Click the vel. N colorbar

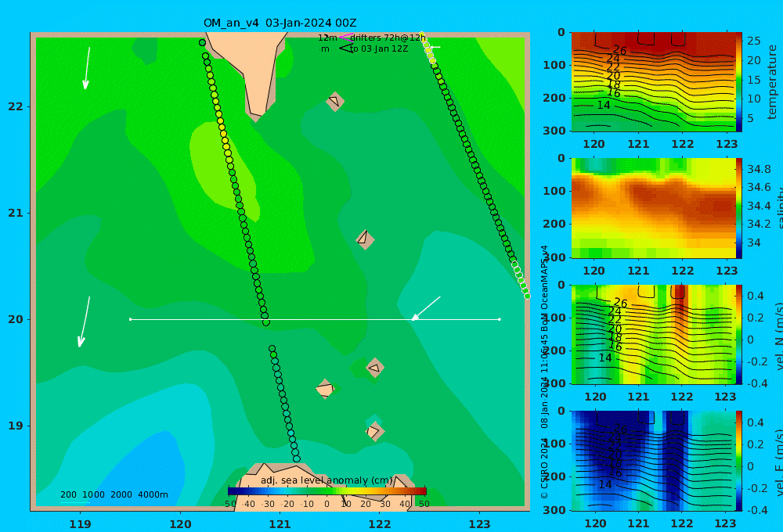tap(739, 335)
